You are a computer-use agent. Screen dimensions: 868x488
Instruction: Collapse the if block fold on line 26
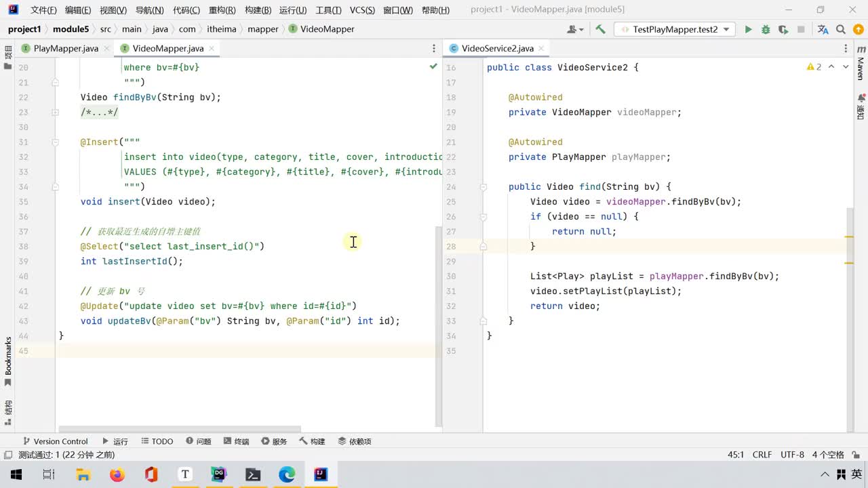tap(483, 216)
